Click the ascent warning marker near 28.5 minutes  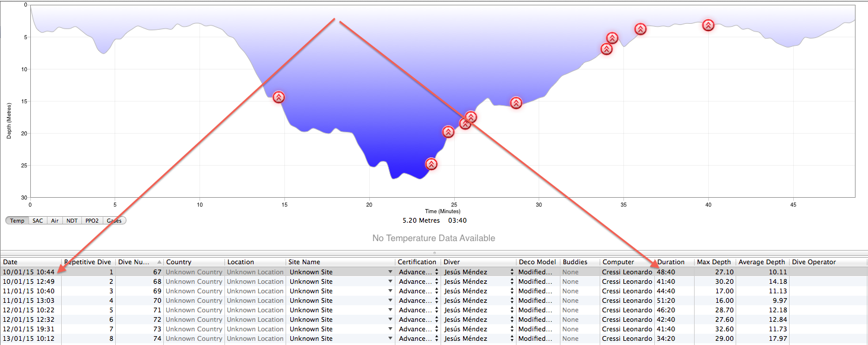516,103
